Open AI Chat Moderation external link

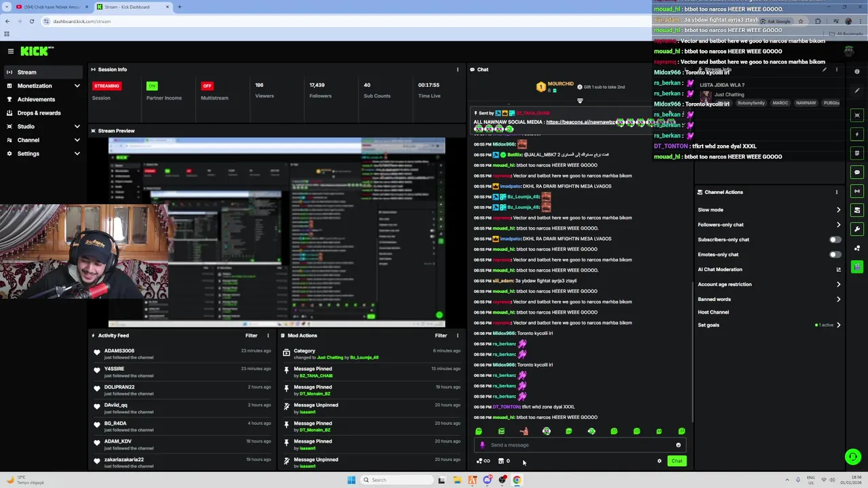click(x=838, y=270)
